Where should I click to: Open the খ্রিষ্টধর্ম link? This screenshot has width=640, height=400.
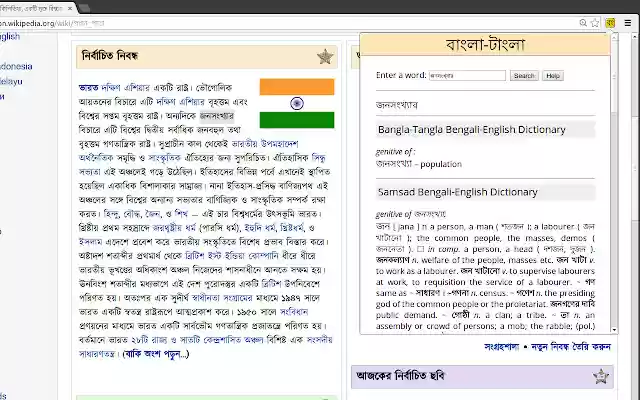[x=293, y=228]
